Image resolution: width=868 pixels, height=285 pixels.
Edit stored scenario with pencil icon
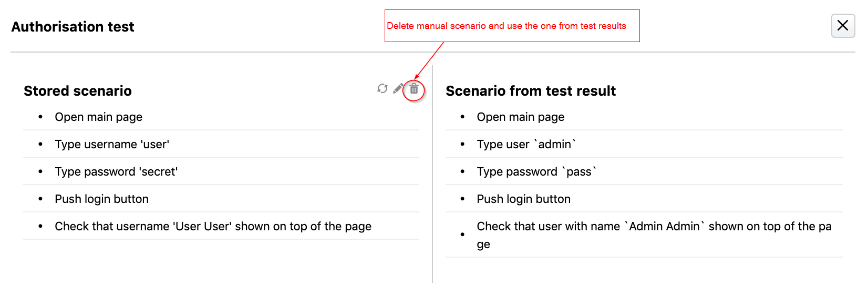[x=398, y=88]
